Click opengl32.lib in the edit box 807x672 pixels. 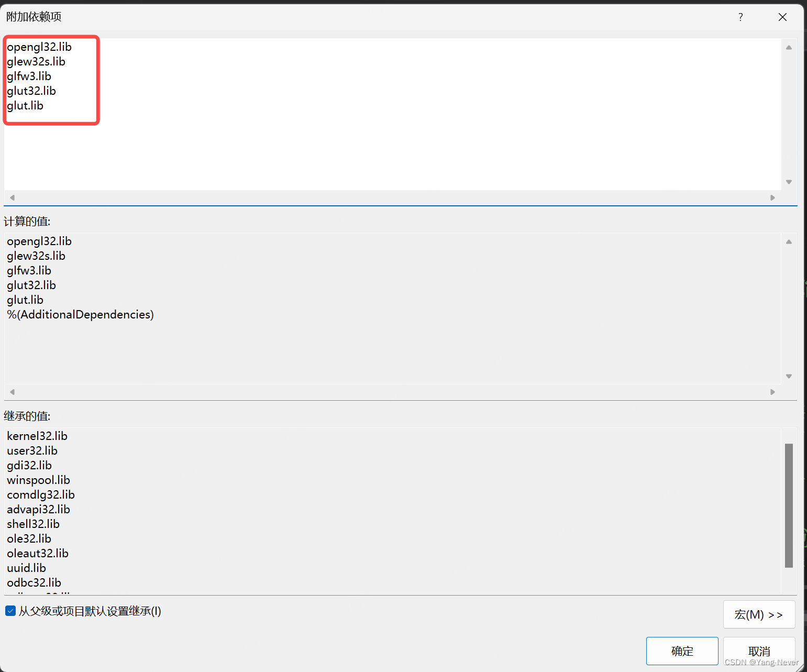(39, 47)
